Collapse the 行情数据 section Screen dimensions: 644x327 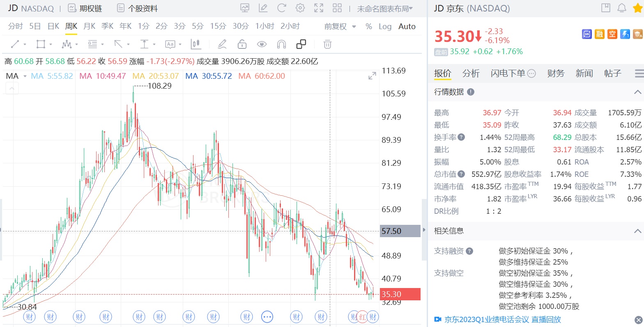pyautogui.click(x=637, y=92)
